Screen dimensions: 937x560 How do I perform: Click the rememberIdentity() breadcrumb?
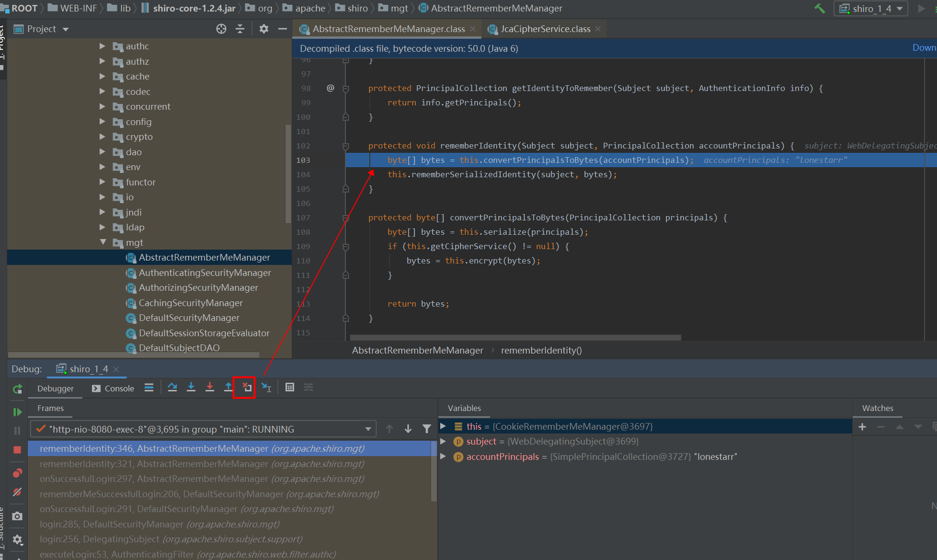pos(541,350)
